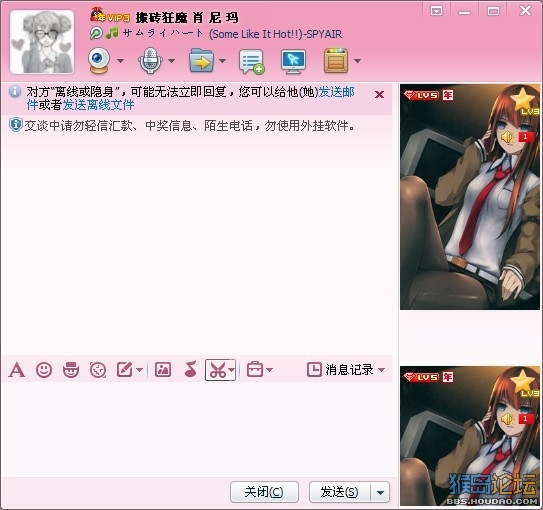Open send options arrow beside 发送
This screenshot has height=510, width=543.
tap(380, 492)
